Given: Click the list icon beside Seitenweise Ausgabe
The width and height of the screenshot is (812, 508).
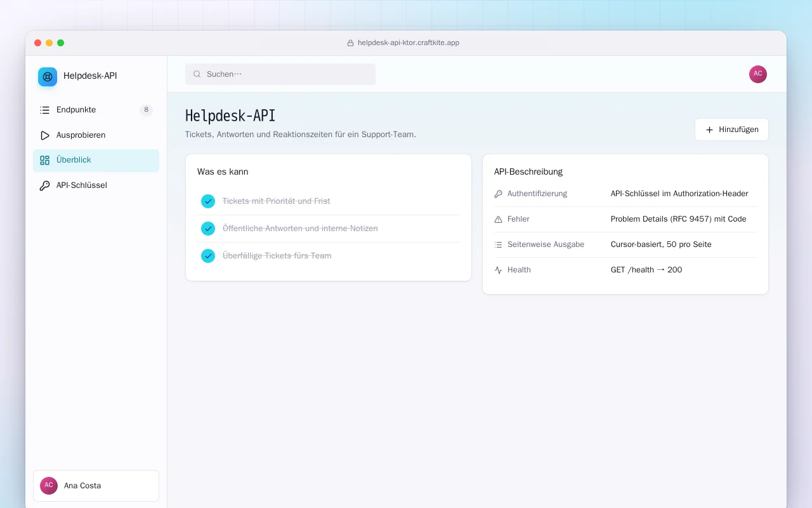Looking at the screenshot, I should 498,244.
